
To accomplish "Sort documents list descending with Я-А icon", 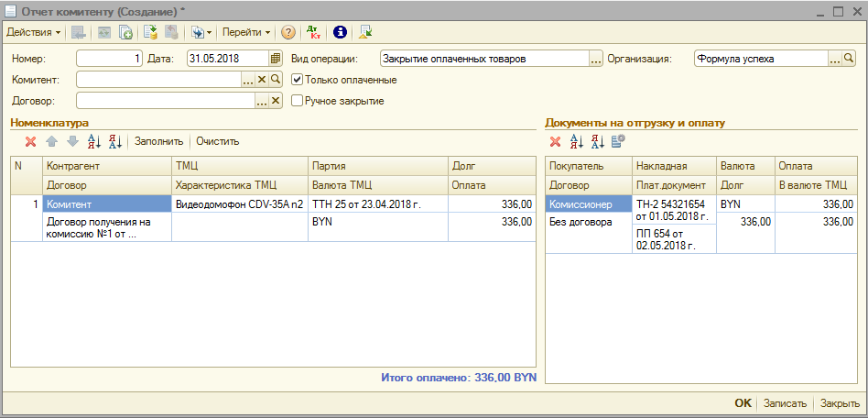I will 597,141.
